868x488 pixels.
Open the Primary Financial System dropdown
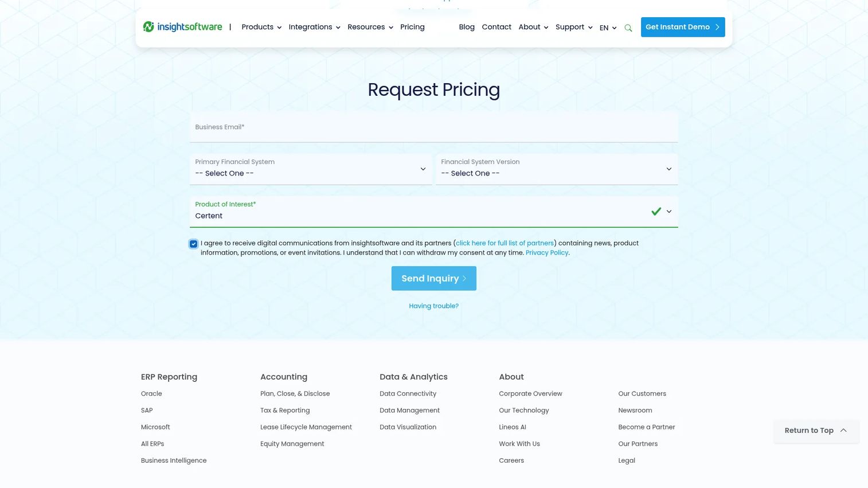click(x=311, y=169)
